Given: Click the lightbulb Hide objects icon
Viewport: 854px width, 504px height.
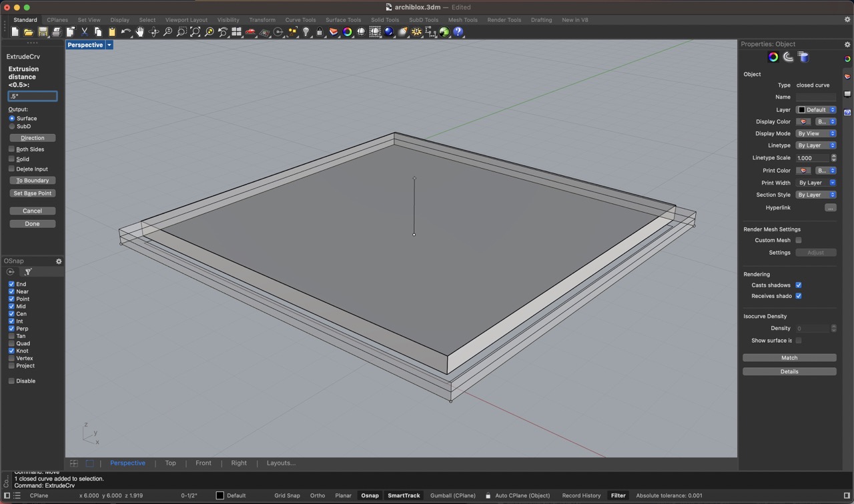Looking at the screenshot, I should click(306, 32).
